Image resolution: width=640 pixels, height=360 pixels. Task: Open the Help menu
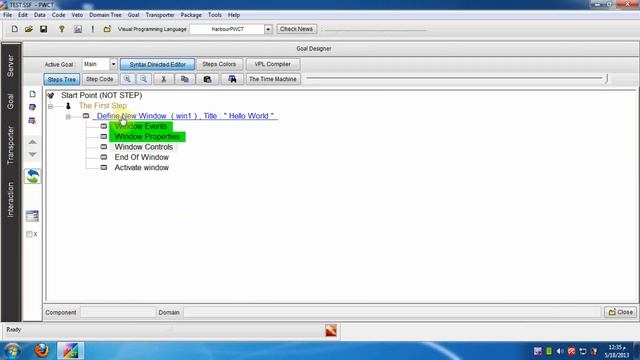(x=234, y=15)
